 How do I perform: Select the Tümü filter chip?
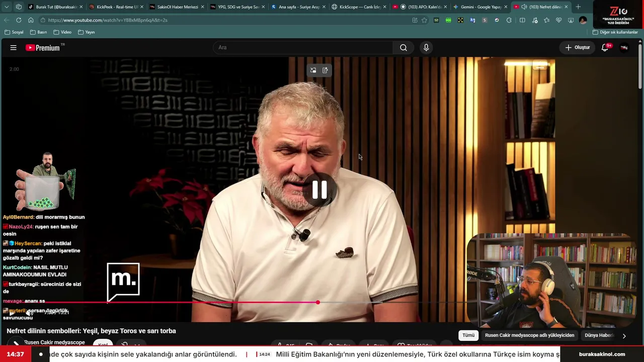tap(468, 335)
